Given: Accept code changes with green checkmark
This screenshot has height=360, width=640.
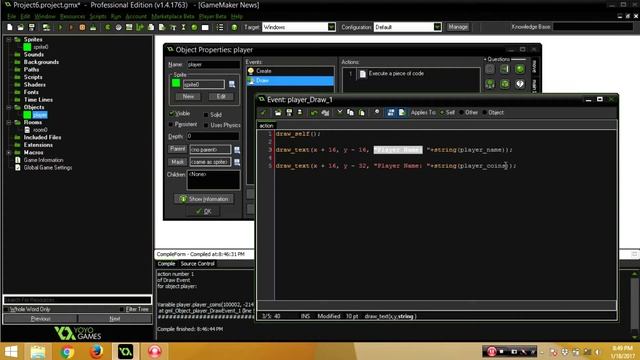Looking at the screenshot, I should pos(263,112).
